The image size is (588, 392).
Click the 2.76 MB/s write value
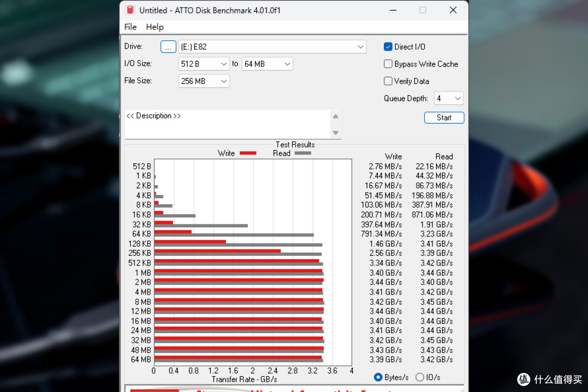[385, 167]
